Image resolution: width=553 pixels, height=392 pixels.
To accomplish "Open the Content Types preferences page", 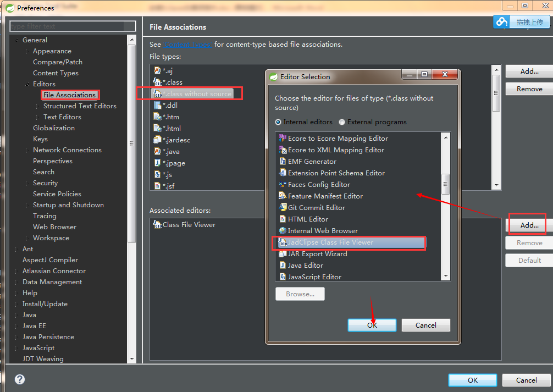I will point(56,73).
